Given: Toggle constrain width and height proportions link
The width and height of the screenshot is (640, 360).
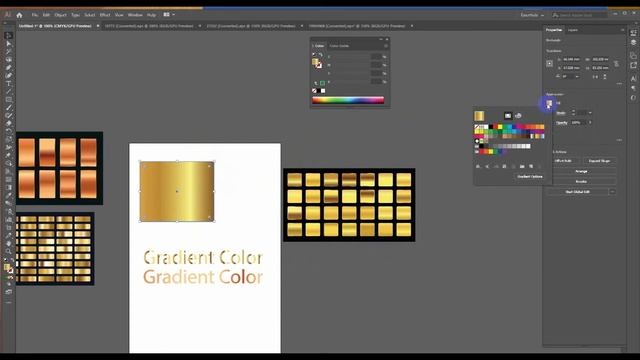Looking at the screenshot, I should pyautogui.click(x=616, y=64).
